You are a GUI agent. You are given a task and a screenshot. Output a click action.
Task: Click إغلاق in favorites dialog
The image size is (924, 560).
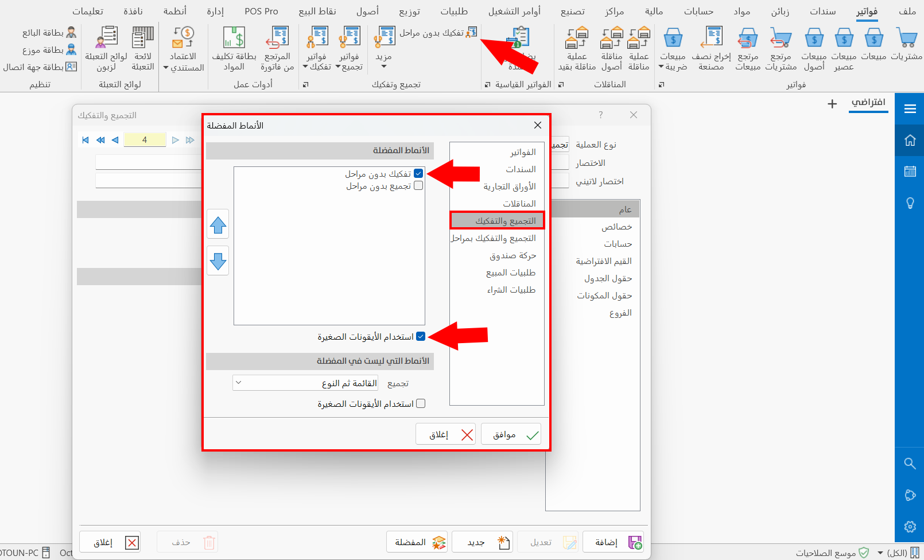[x=446, y=434]
